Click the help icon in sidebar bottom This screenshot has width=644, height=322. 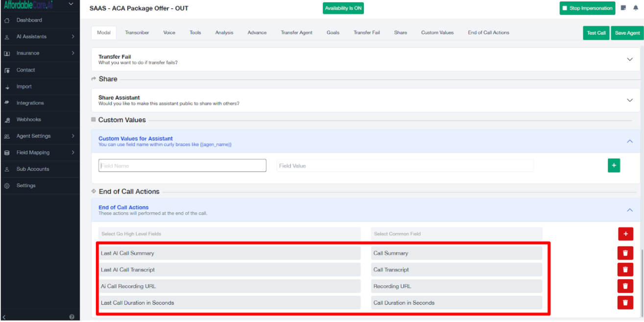tap(72, 317)
